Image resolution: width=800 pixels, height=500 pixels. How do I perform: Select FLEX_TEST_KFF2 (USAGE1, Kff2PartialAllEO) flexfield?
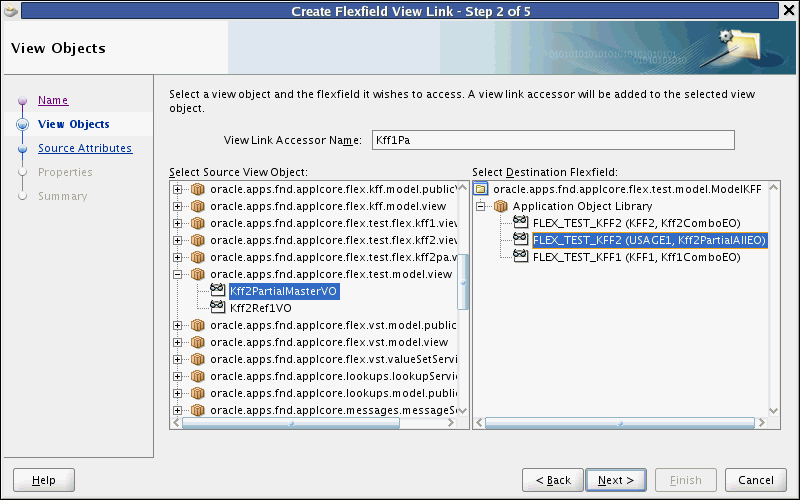[x=649, y=240]
